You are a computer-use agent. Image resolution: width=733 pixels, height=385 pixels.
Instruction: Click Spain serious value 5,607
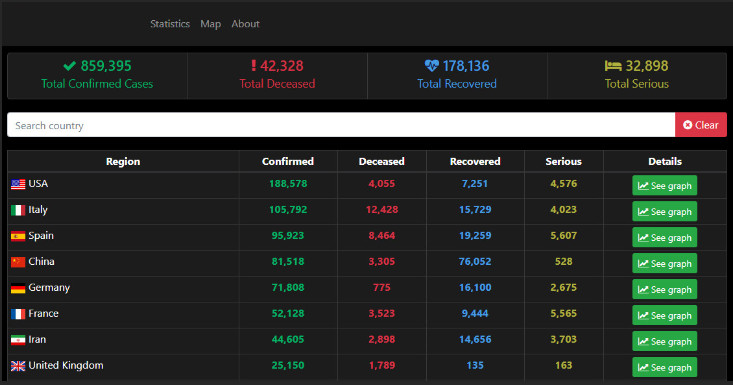point(563,236)
